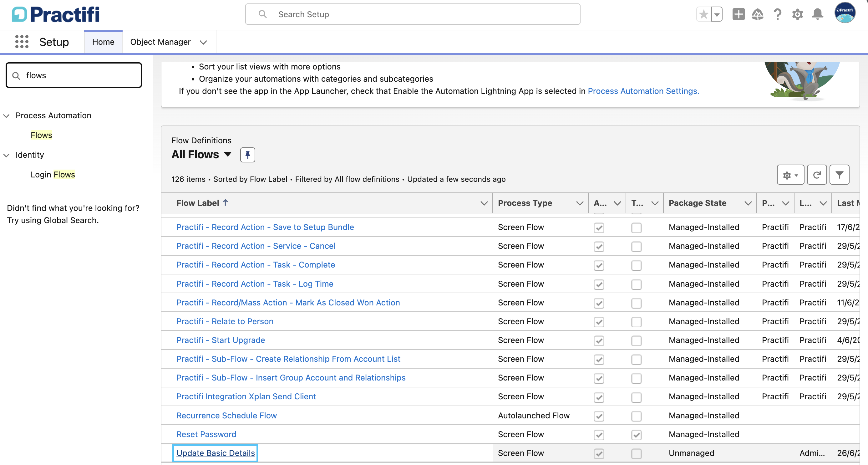Open the A... column actions chevron
This screenshot has height=465, width=868.
click(x=617, y=203)
